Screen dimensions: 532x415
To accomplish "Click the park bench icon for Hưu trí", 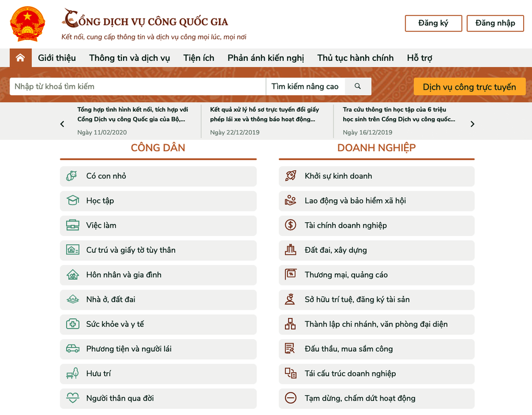I will tap(72, 373).
